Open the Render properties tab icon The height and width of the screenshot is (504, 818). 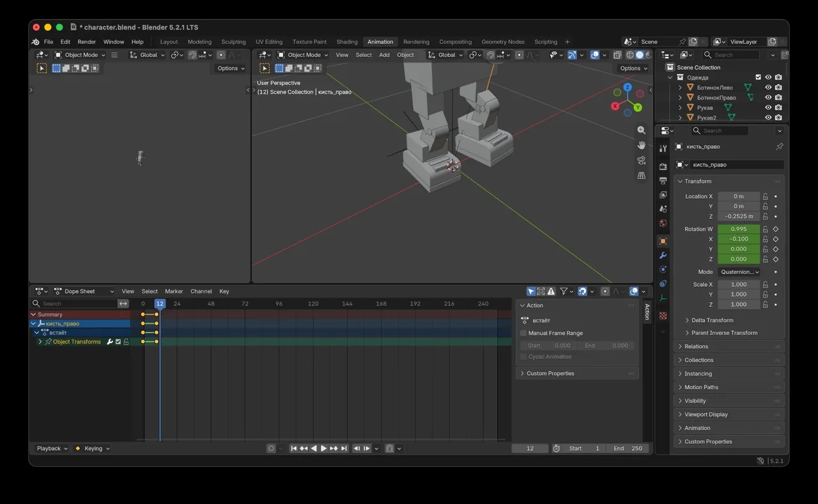663,167
